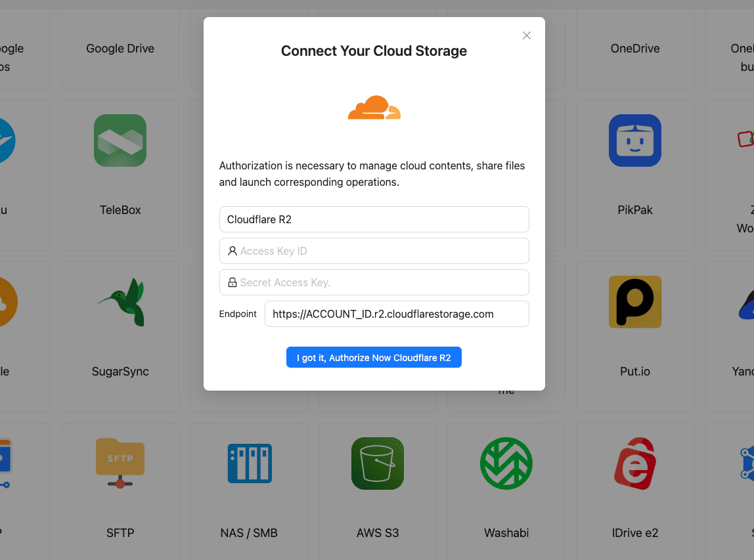Viewport: 754px width, 560px height.
Task: Select the Put.io service
Action: (x=634, y=335)
